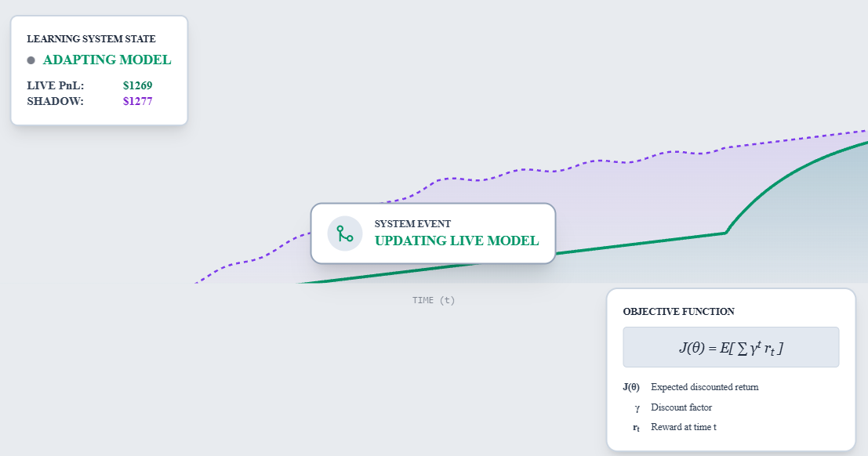Click the TIME (t) axis label
The width and height of the screenshot is (868, 456).
[434, 300]
